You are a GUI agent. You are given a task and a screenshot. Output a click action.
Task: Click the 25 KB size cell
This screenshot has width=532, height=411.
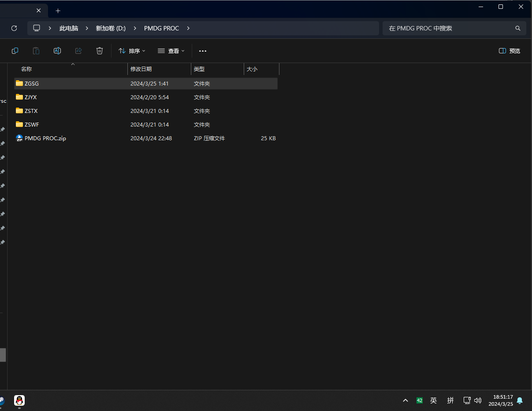(268, 138)
